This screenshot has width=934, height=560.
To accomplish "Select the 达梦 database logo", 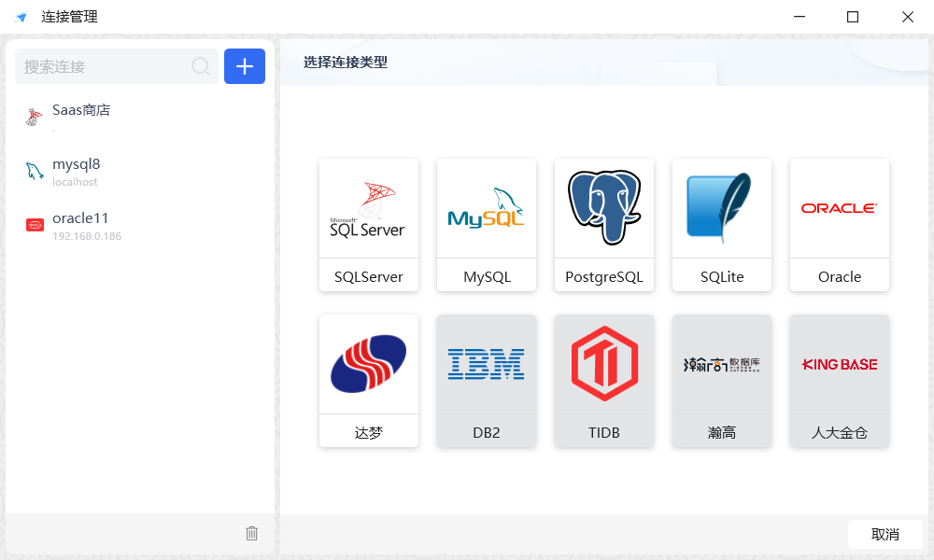I will pos(369,364).
